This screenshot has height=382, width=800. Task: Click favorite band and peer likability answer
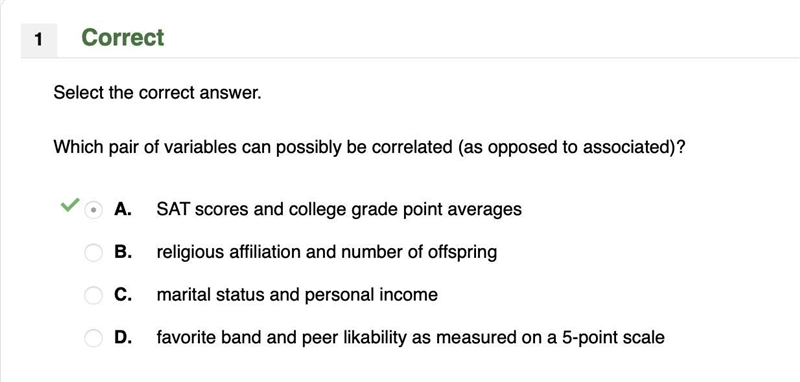410,337
